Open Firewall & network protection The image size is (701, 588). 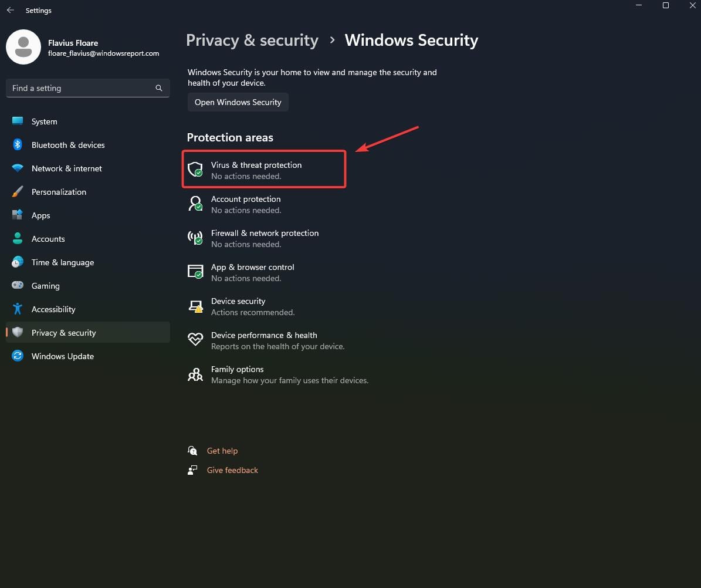point(265,238)
